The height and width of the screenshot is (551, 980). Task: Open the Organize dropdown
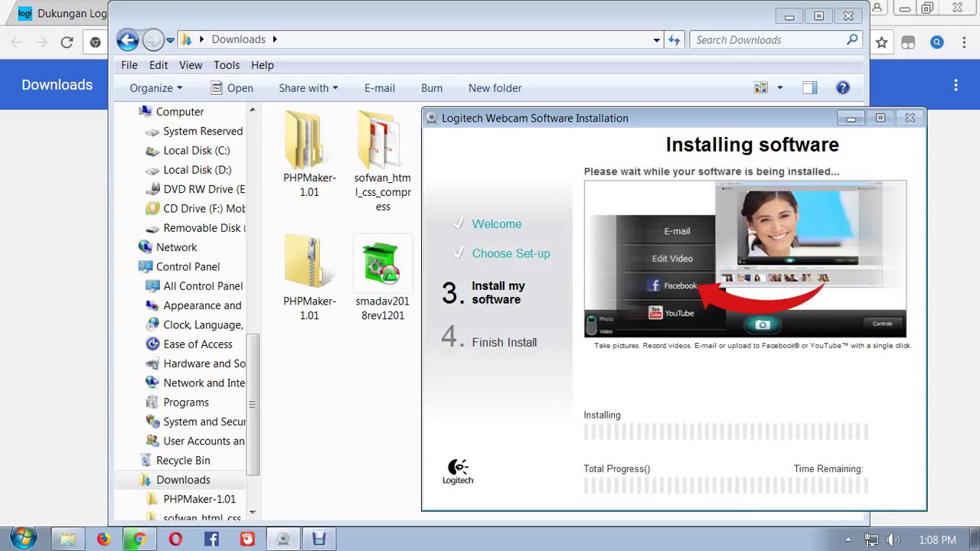coord(156,88)
